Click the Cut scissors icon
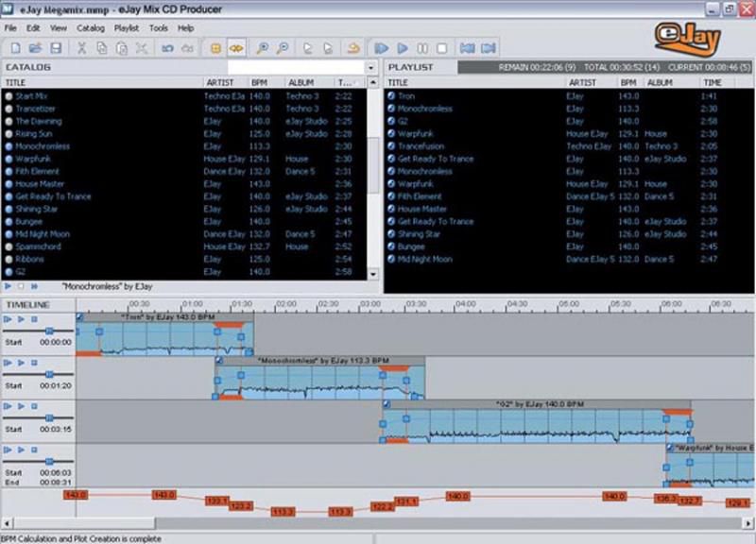Image resolution: width=756 pixels, height=544 pixels. coord(81,47)
